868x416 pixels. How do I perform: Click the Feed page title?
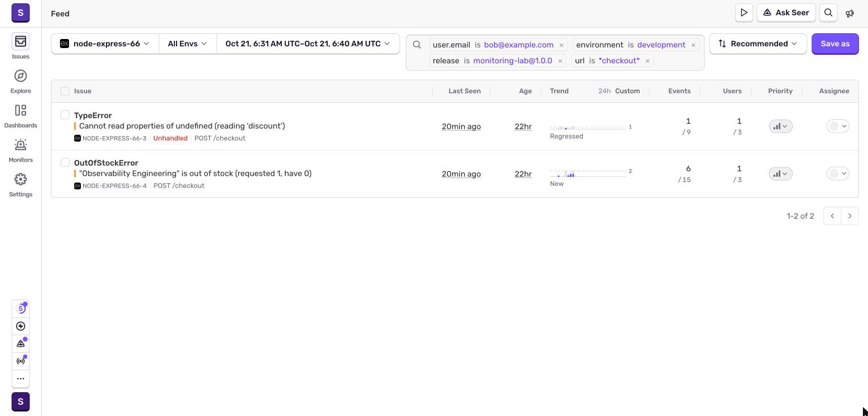pos(60,14)
